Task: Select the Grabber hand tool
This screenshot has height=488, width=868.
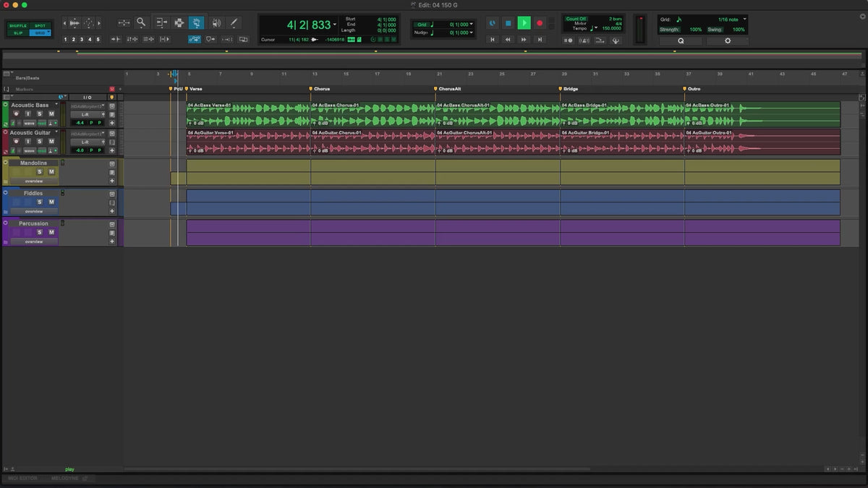Action: click(x=196, y=22)
